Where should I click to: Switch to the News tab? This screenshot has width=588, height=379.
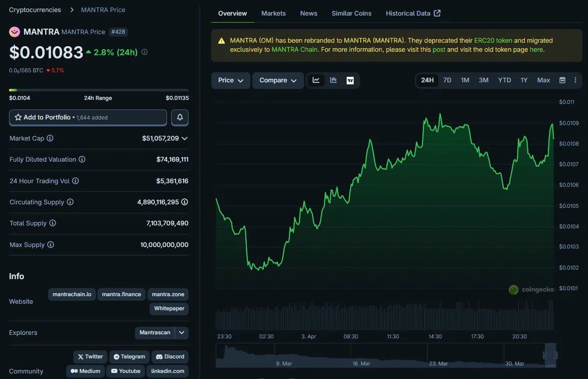[x=309, y=14]
